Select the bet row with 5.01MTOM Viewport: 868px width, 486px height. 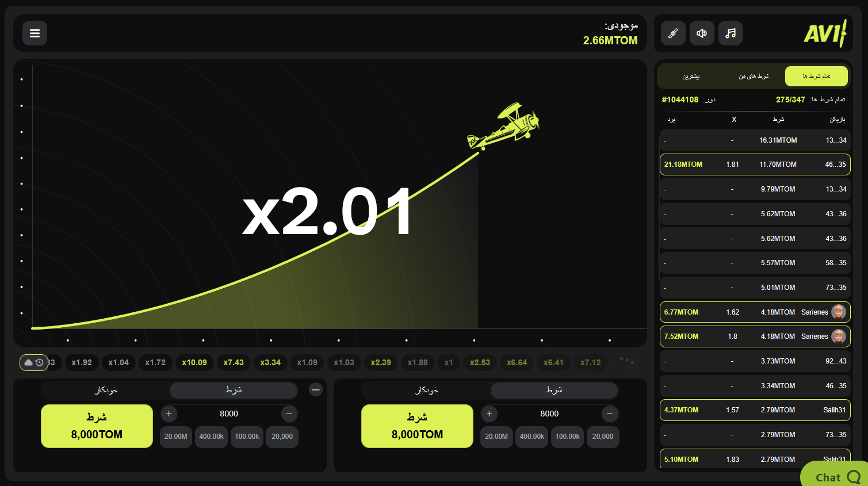pyautogui.click(x=755, y=288)
